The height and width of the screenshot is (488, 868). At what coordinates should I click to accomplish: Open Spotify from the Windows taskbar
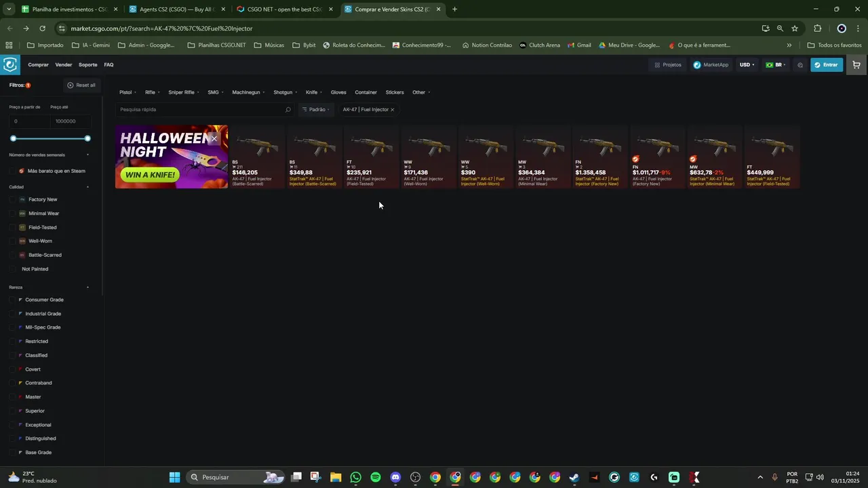(376, 477)
